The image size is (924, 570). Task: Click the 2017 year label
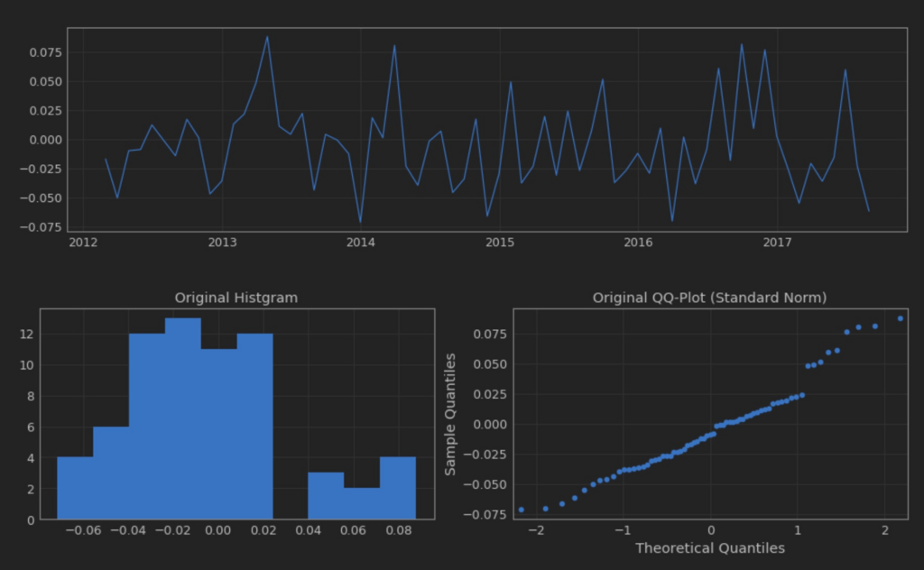click(x=777, y=243)
